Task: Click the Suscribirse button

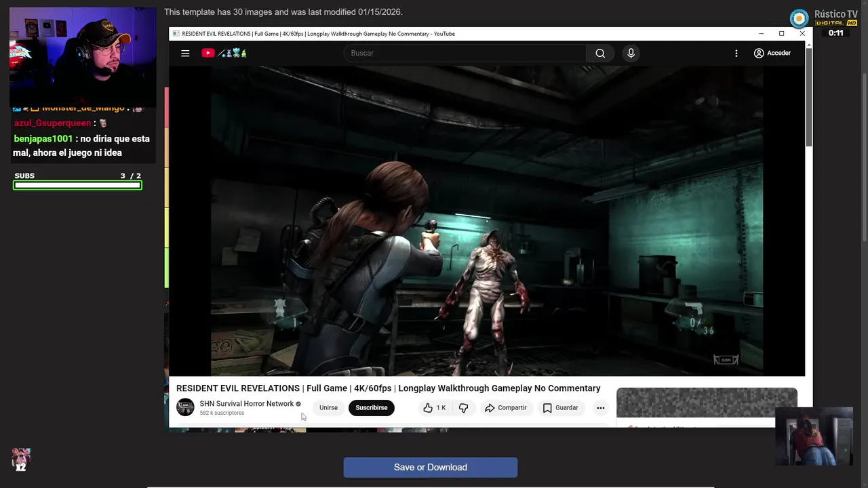Action: 372,407
